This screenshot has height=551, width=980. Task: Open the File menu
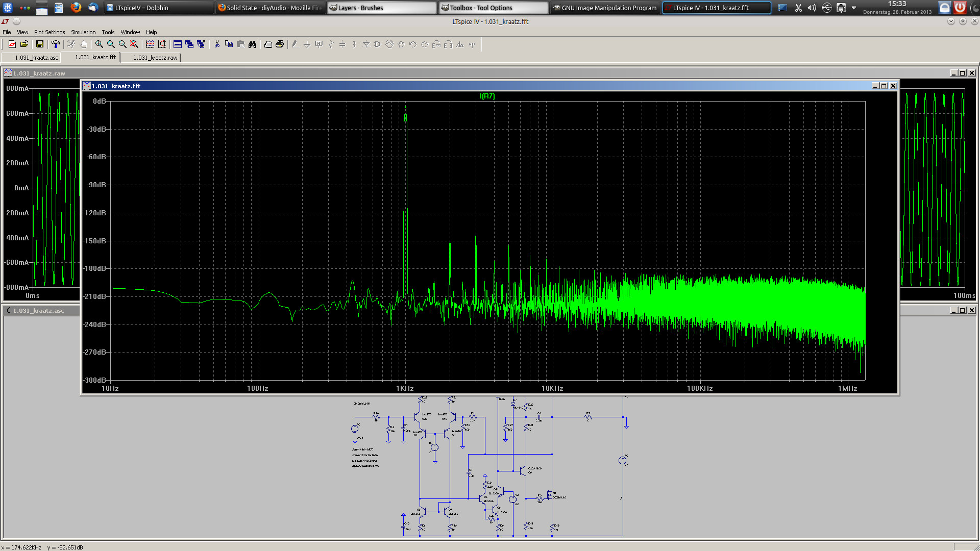pyautogui.click(x=7, y=32)
